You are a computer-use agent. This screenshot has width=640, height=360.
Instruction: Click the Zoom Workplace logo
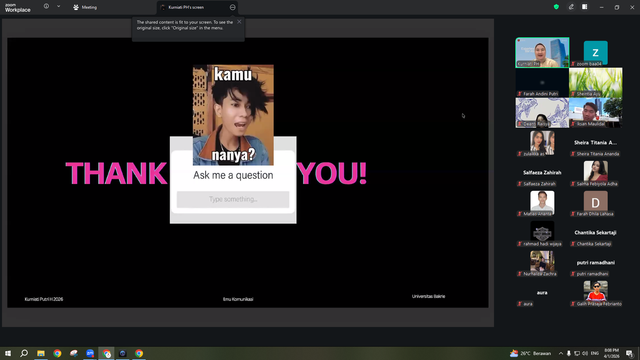(18, 7)
